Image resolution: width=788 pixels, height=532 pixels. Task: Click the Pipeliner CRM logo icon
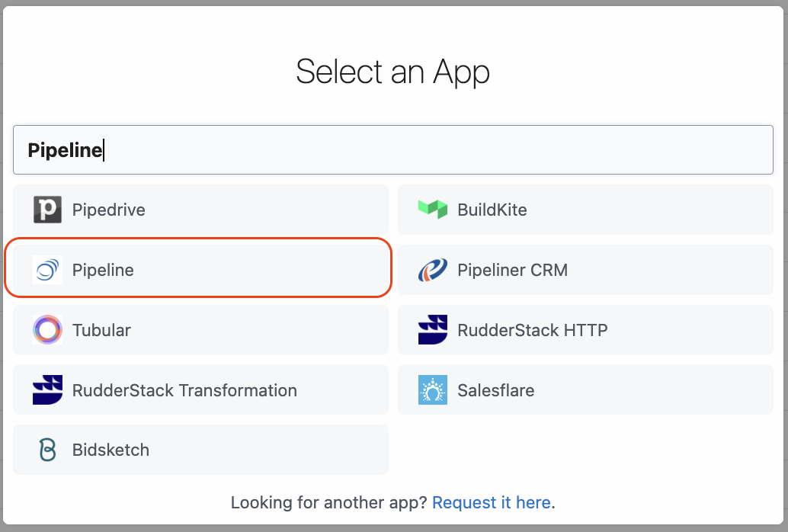coord(433,270)
